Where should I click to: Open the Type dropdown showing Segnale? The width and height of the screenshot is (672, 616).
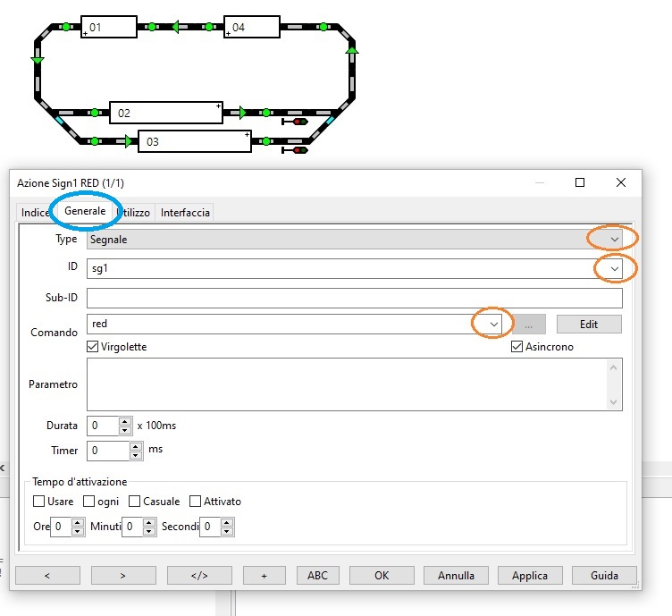coord(613,240)
